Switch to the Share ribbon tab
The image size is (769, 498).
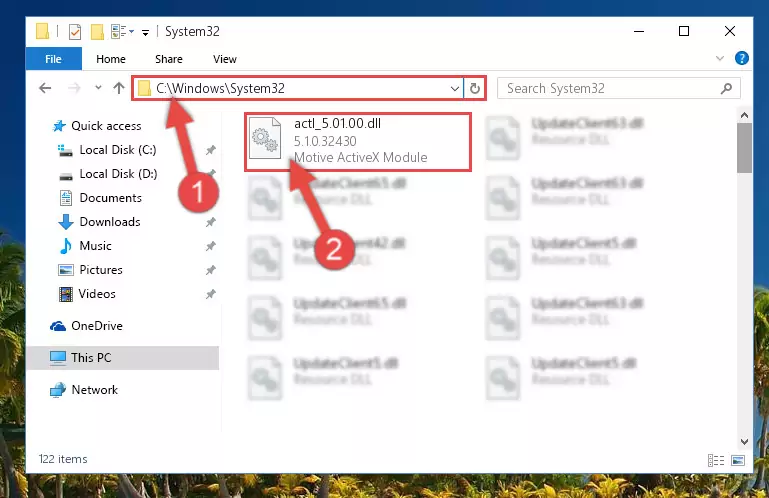(169, 59)
